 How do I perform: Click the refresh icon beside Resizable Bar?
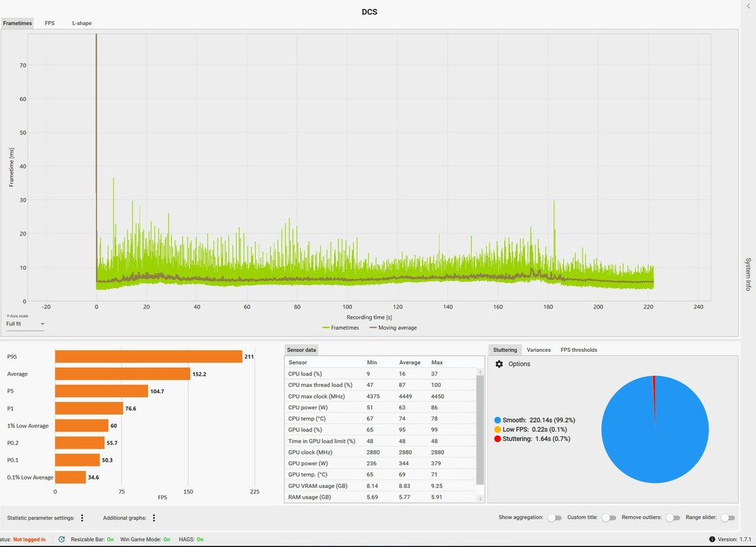tap(62, 539)
